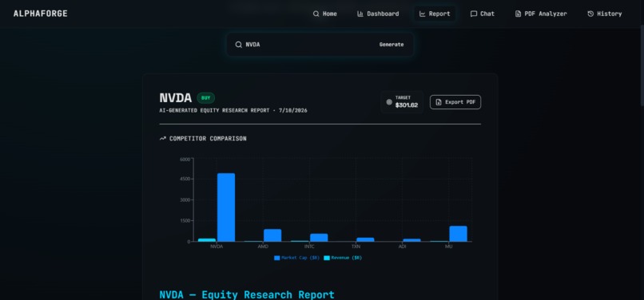This screenshot has height=300, width=644.
Task: Click the AMD axis label
Action: (x=263, y=247)
